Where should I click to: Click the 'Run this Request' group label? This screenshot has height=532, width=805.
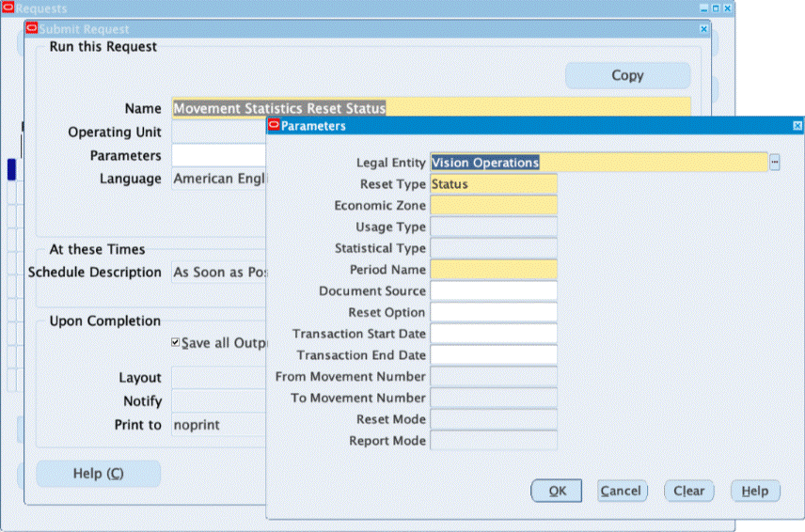(x=103, y=47)
